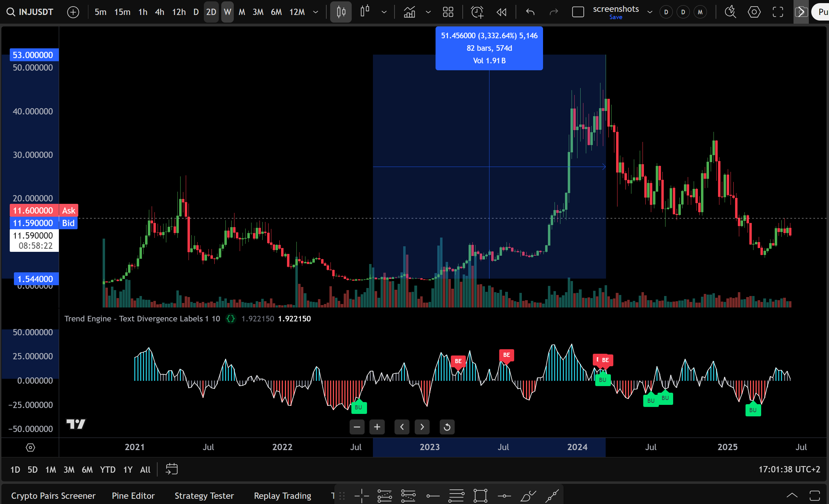The width and height of the screenshot is (829, 504).
Task: Toggle the 2D timeframe button
Action: click(211, 12)
